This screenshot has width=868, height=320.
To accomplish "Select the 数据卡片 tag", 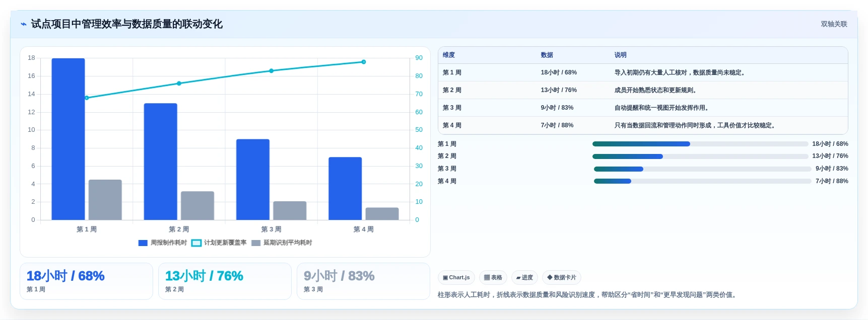I will pos(562,278).
